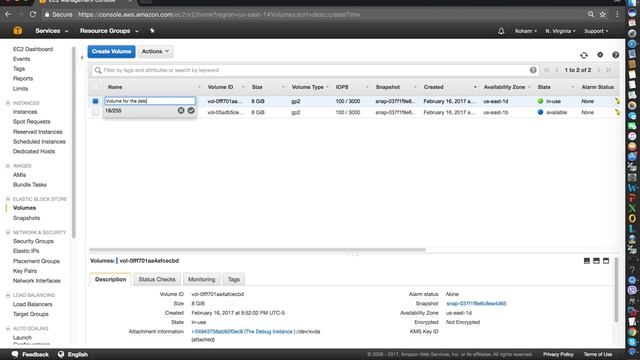This screenshot has width=640, height=360.
Task: Open the Resource Groups menu
Action: point(109,31)
